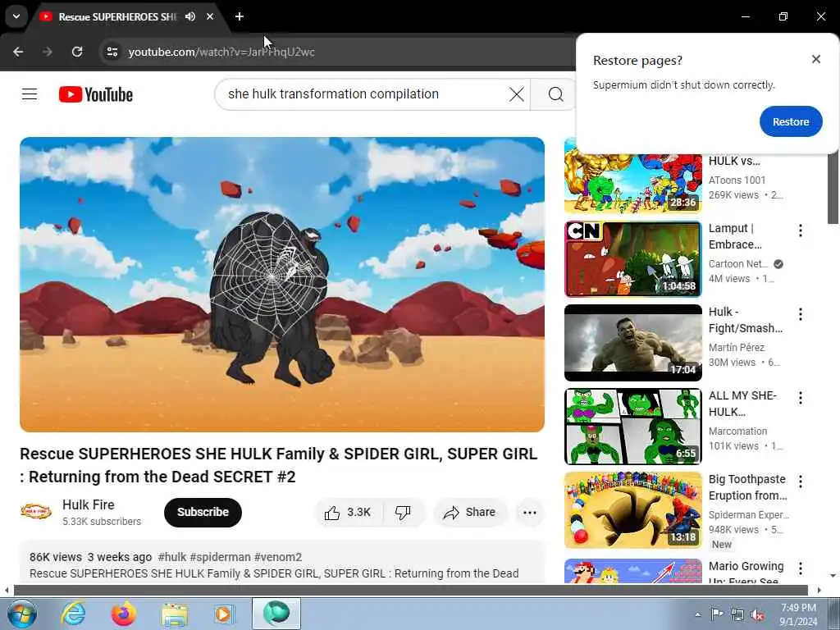Click the blue Restore button
840x630 pixels.
791,121
